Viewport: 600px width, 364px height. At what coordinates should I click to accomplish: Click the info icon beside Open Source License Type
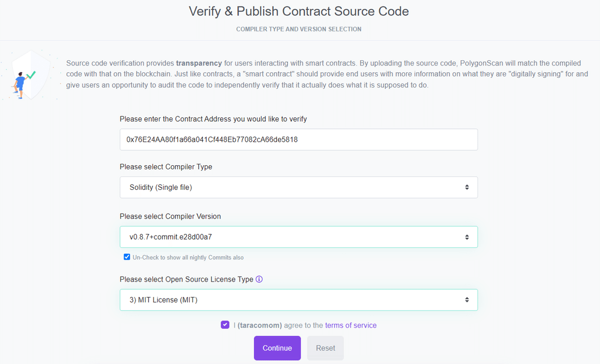(259, 279)
